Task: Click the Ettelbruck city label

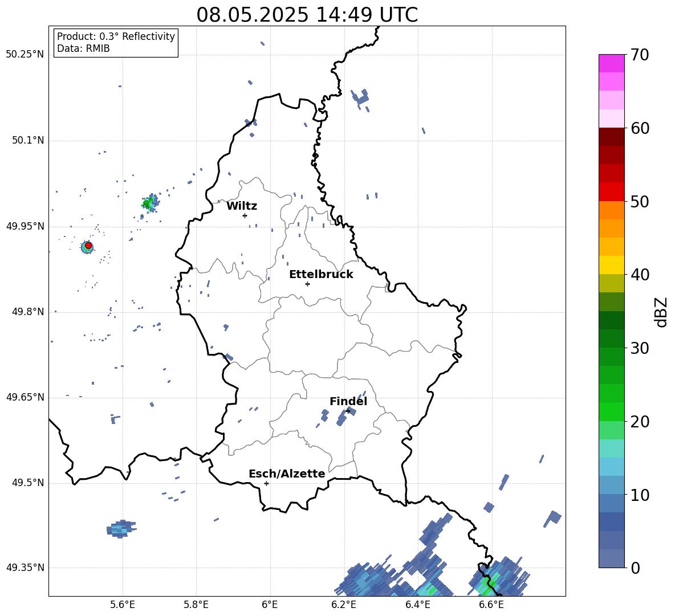Action: [x=321, y=275]
